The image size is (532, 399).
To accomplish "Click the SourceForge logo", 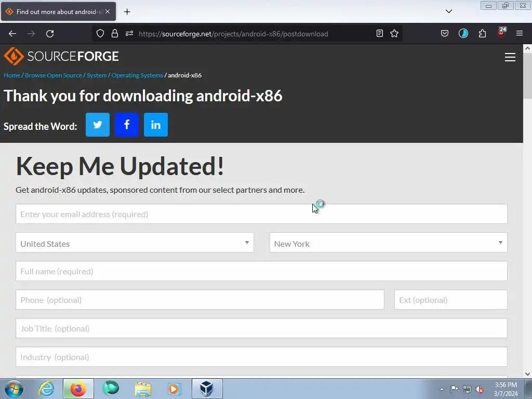I will coord(61,56).
